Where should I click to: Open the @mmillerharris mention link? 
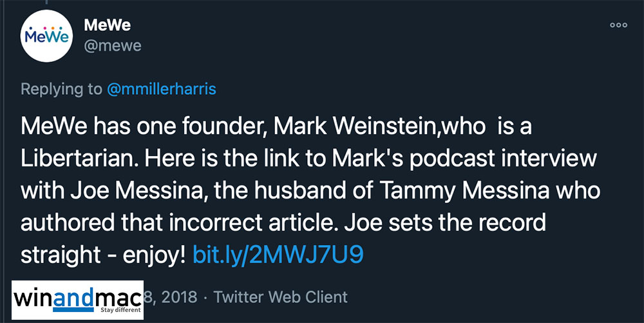[x=162, y=89]
